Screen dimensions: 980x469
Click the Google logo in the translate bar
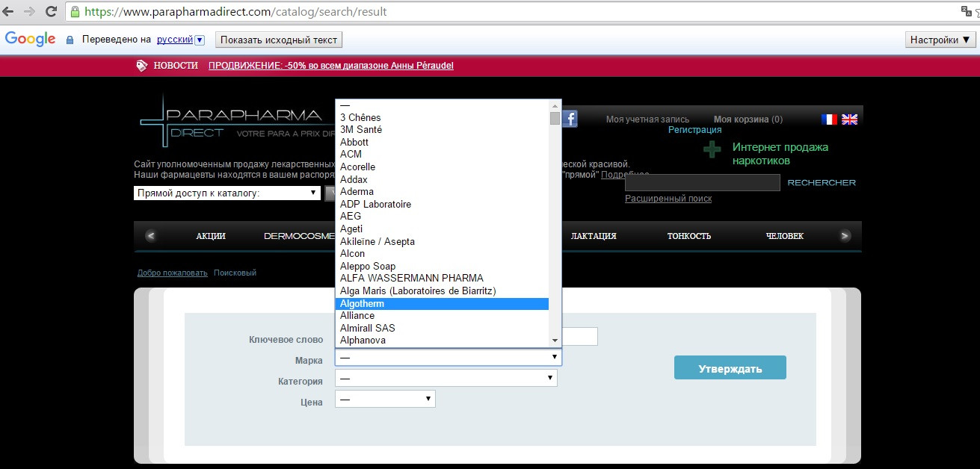[31, 40]
